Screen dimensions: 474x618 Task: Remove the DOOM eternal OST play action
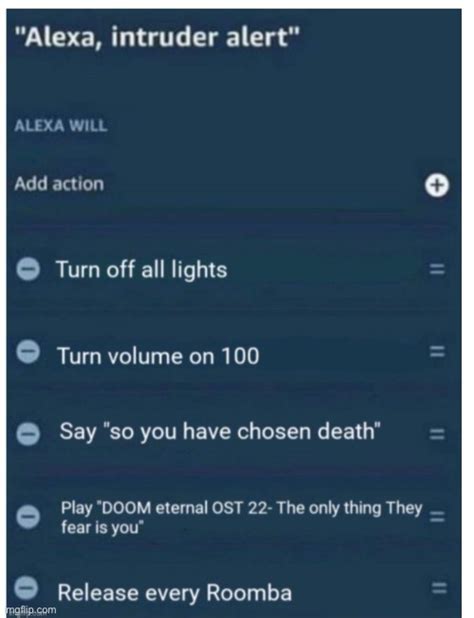coord(28,516)
